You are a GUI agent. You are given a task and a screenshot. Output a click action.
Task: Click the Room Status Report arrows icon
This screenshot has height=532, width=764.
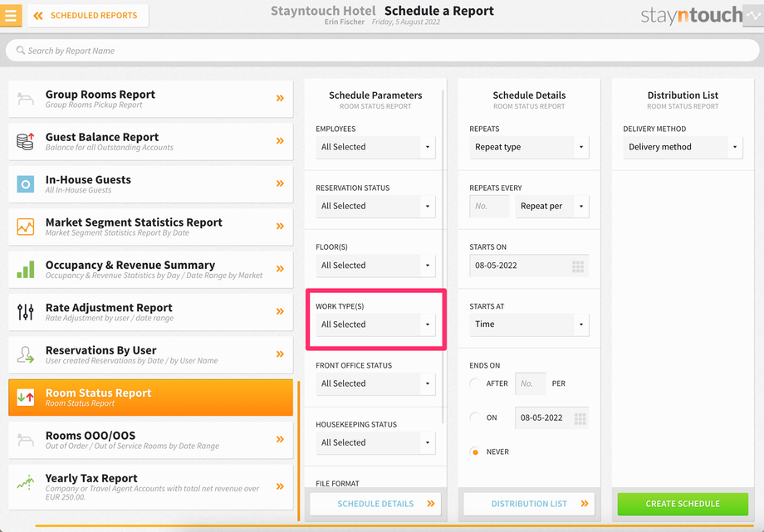coord(26,397)
